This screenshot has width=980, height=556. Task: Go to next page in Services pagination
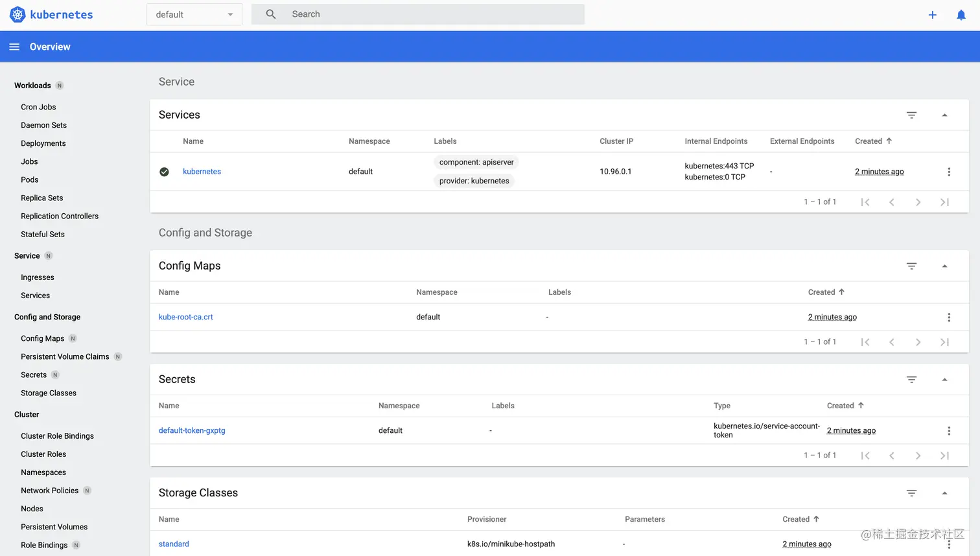click(918, 202)
